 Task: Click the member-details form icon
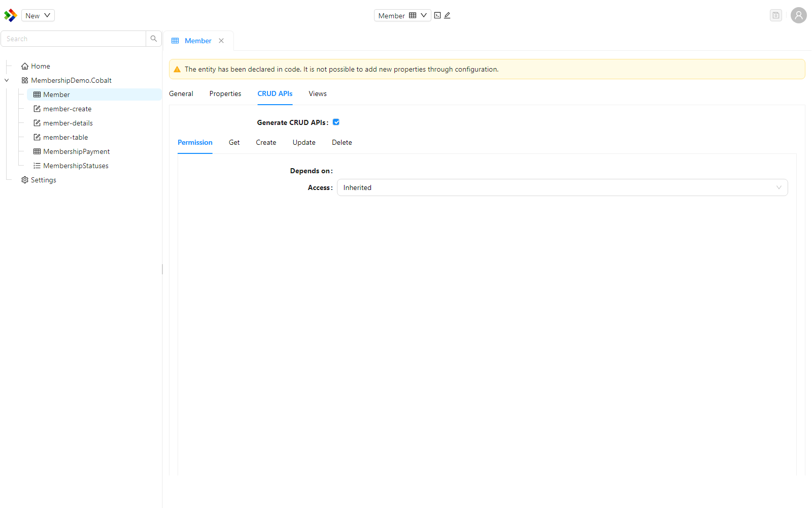point(37,123)
